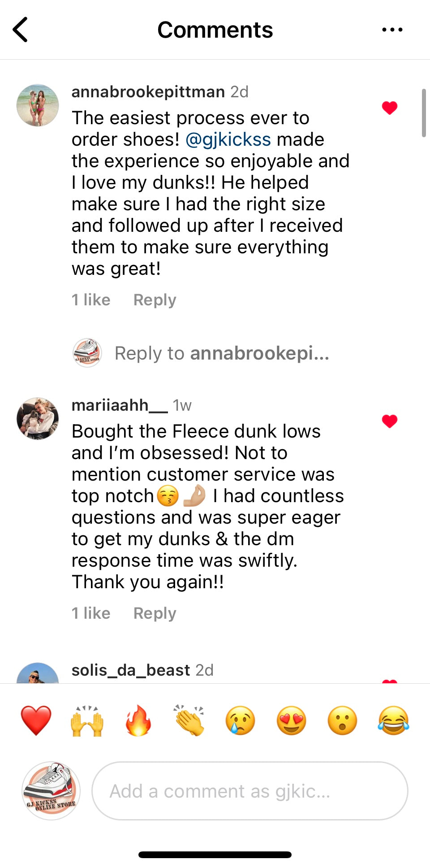Click the Reply to annabrookepi... field
The height and width of the screenshot is (868, 430).
point(222,353)
